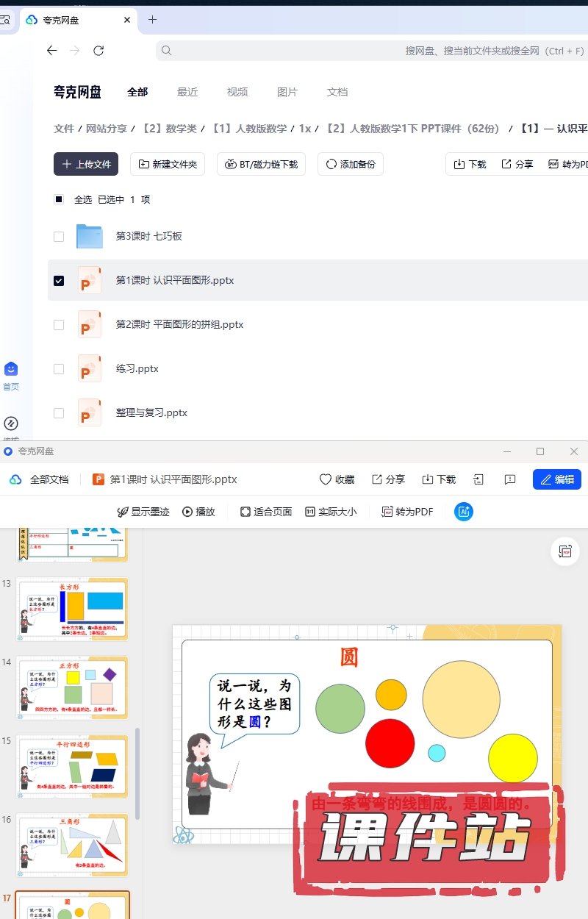Open the 第3课时 七巧板 folder
The image size is (588, 919).
tap(148, 236)
